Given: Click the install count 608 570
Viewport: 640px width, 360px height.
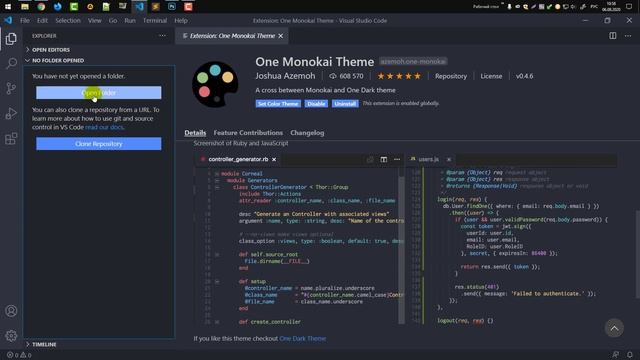Looking at the screenshot, I should [346, 76].
